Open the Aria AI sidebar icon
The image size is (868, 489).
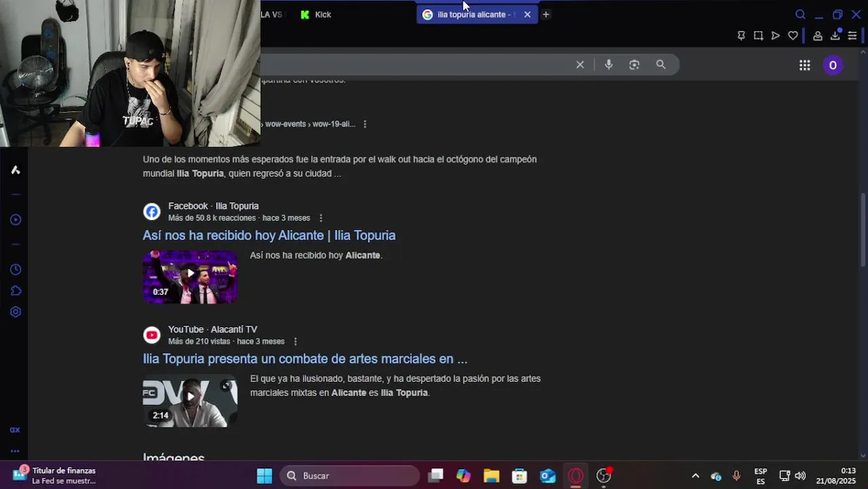(15, 170)
